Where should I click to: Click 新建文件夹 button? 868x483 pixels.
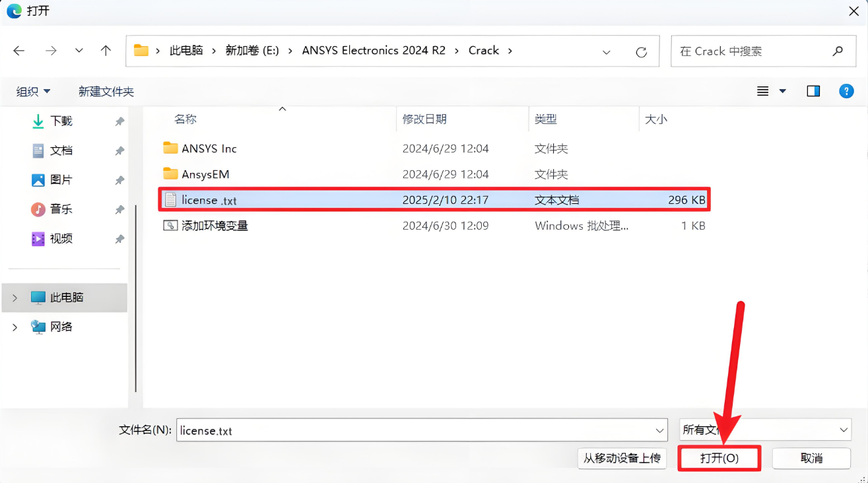[106, 92]
